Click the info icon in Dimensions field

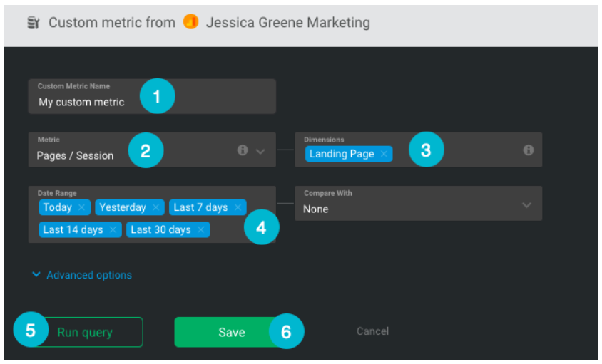(529, 150)
